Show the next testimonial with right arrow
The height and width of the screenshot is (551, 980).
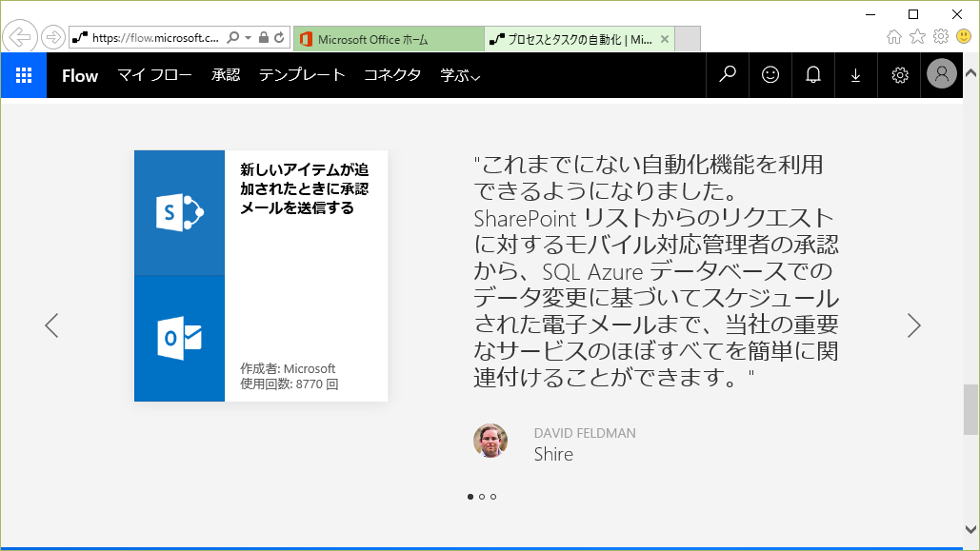[x=913, y=325]
